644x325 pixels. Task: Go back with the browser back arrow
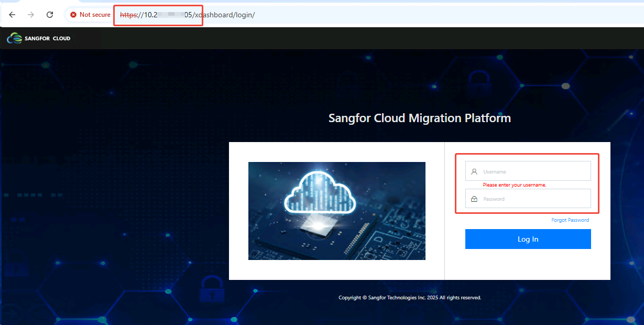[x=13, y=15]
